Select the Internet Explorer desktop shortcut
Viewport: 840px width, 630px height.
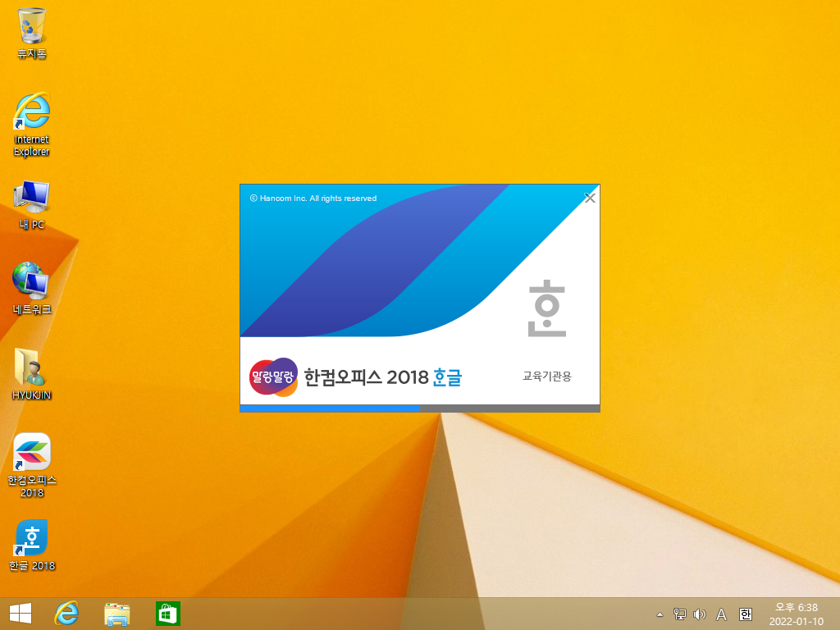point(32,125)
